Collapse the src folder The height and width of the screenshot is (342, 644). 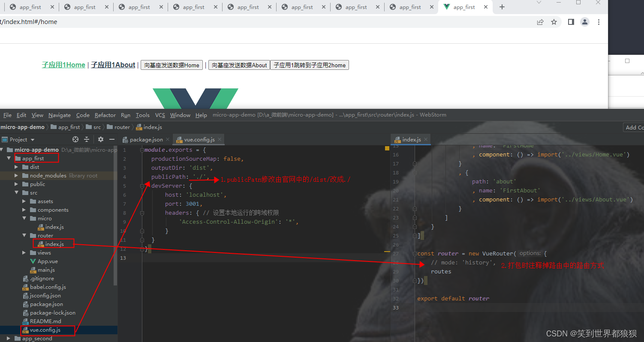coord(17,192)
